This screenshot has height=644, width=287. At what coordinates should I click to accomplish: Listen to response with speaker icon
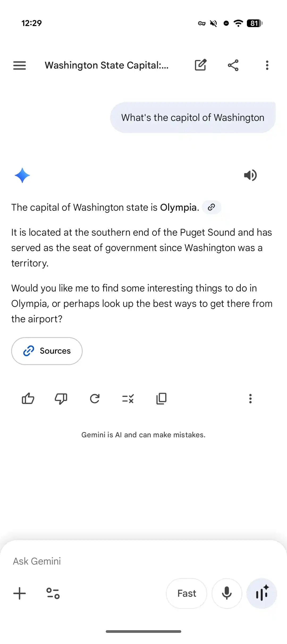pyautogui.click(x=250, y=175)
